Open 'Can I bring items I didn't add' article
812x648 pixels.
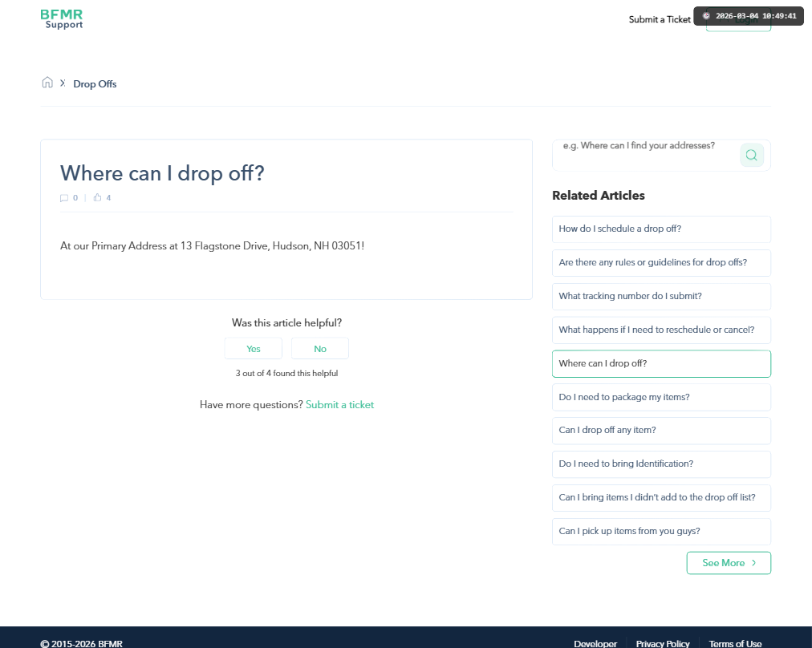click(661, 498)
